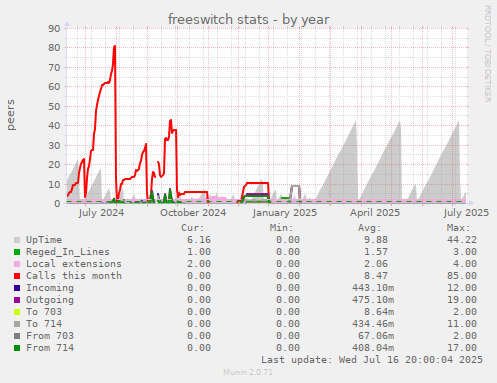Click the Incoming dark blue legend swatch
This screenshot has width=497, height=383.
(17, 288)
